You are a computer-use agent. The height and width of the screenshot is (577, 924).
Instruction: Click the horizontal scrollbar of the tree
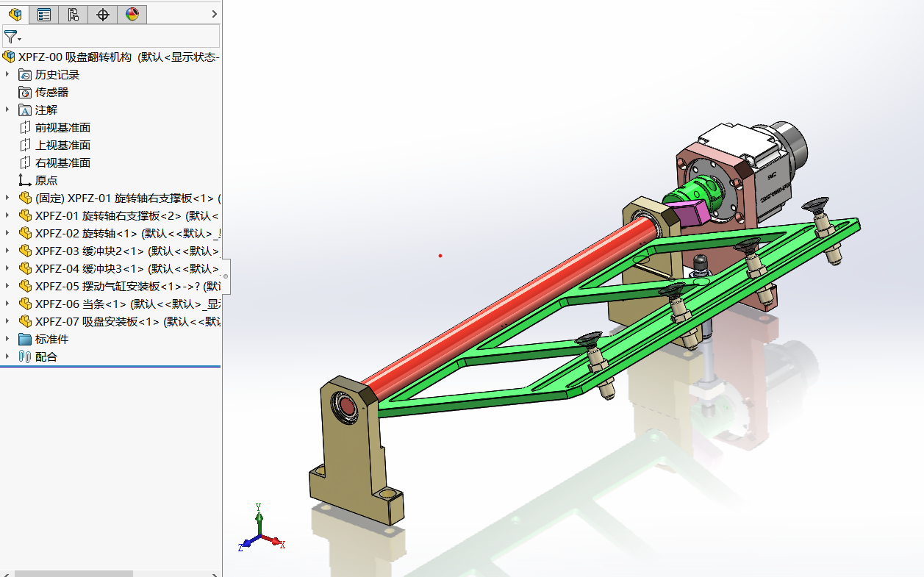(74, 573)
